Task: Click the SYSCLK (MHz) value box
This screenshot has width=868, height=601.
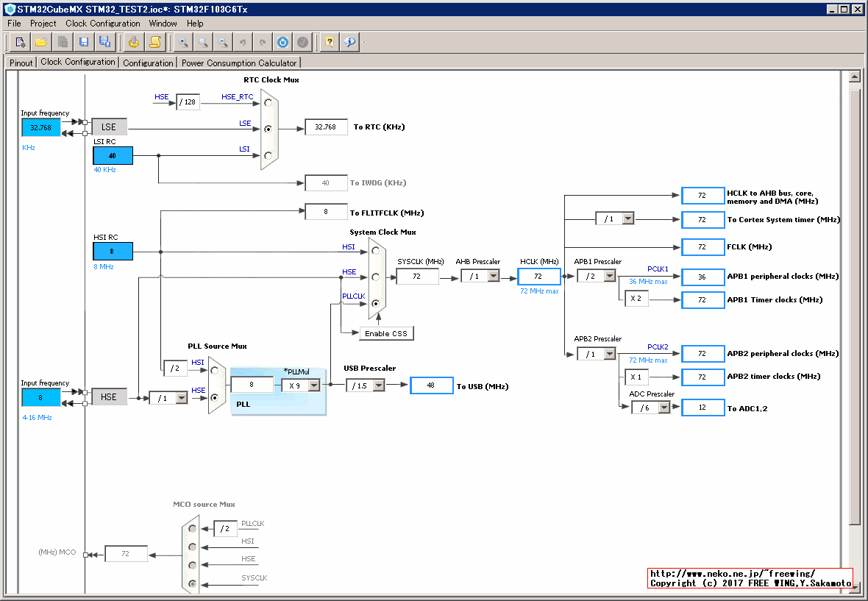Action: coord(417,276)
